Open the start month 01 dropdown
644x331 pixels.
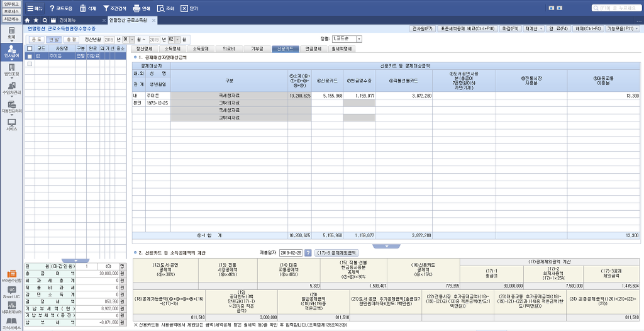pos(132,40)
